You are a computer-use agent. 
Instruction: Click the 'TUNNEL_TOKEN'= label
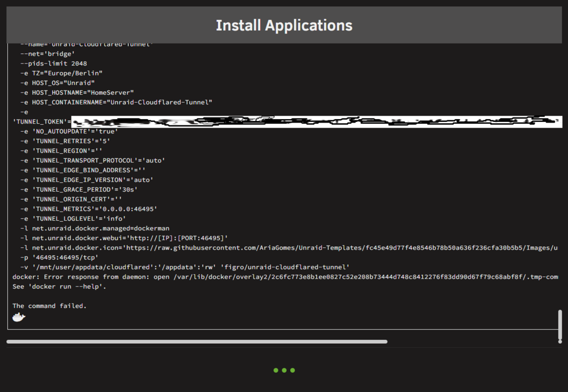[41, 121]
